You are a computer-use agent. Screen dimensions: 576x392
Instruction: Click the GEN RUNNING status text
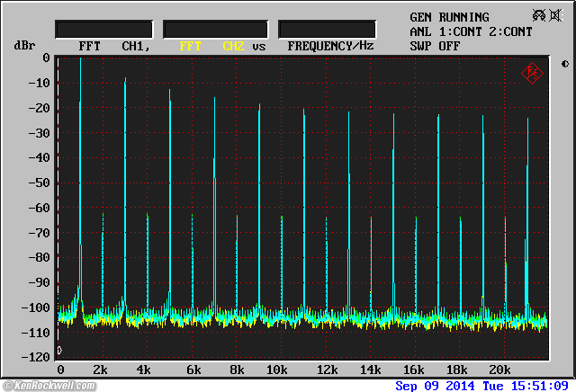click(x=449, y=17)
